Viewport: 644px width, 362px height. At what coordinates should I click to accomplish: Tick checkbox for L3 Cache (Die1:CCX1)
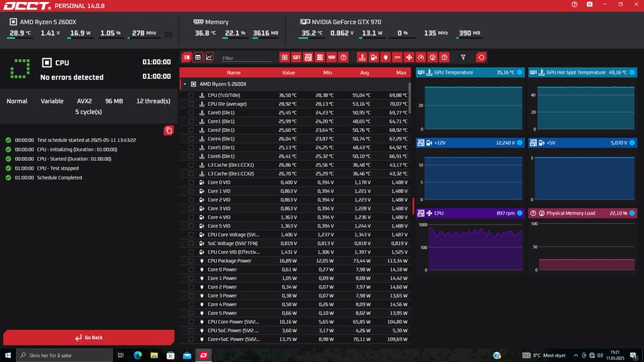[x=191, y=165]
